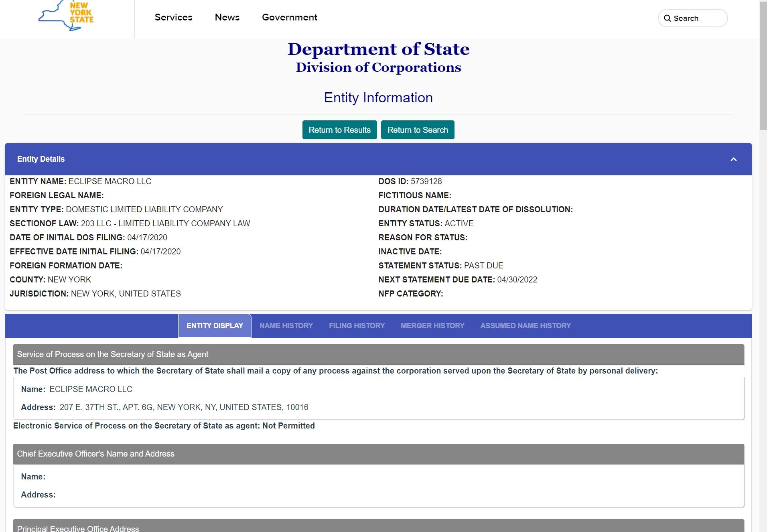Click the Entity Details header bar

coord(378,159)
